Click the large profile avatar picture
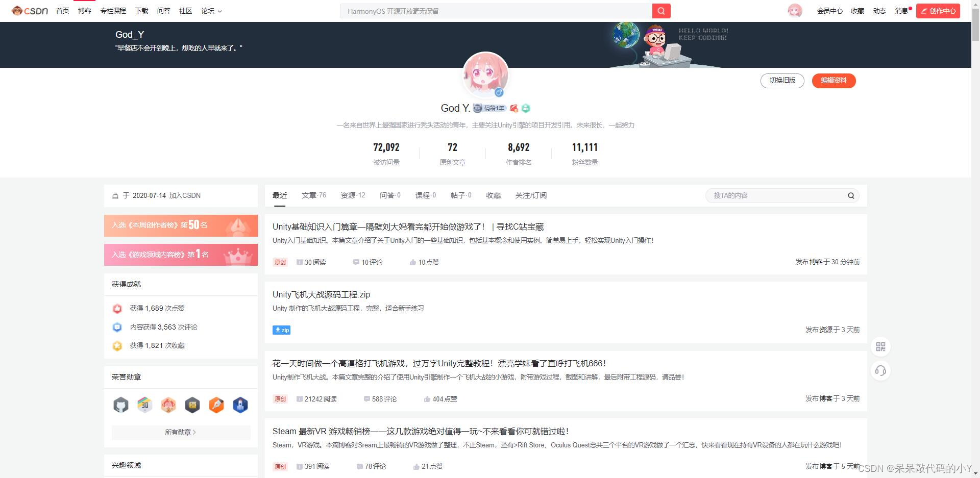980x478 pixels. [x=485, y=75]
